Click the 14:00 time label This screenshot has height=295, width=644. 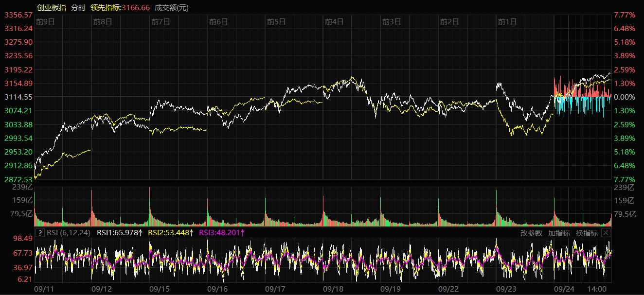(597, 289)
